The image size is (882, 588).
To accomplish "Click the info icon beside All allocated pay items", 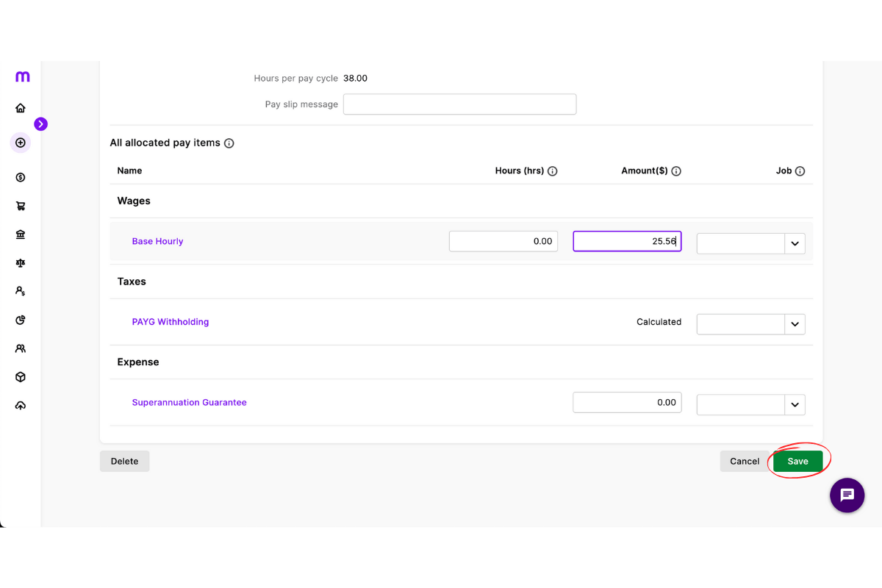I will tap(229, 143).
